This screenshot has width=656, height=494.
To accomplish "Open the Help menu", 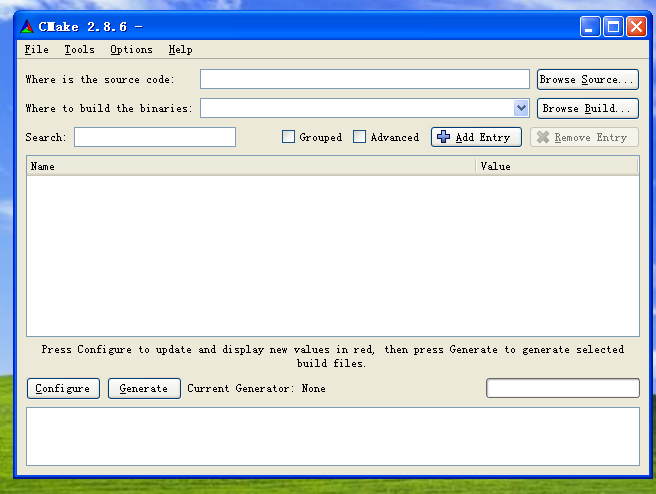I will pos(180,49).
